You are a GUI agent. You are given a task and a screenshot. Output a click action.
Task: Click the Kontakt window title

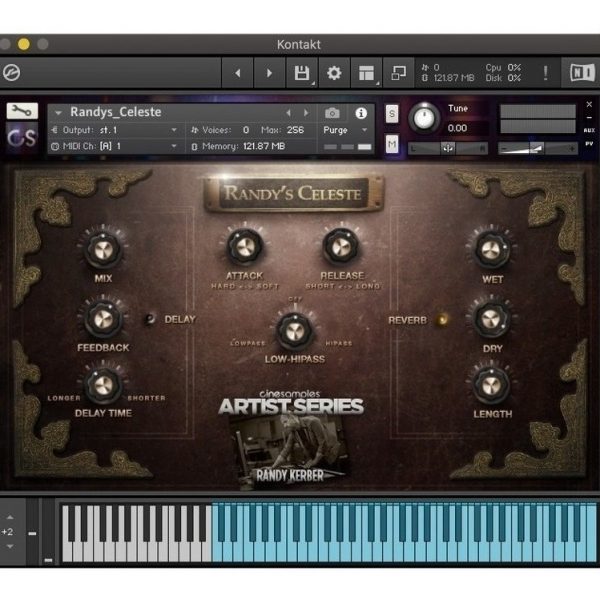click(x=299, y=44)
